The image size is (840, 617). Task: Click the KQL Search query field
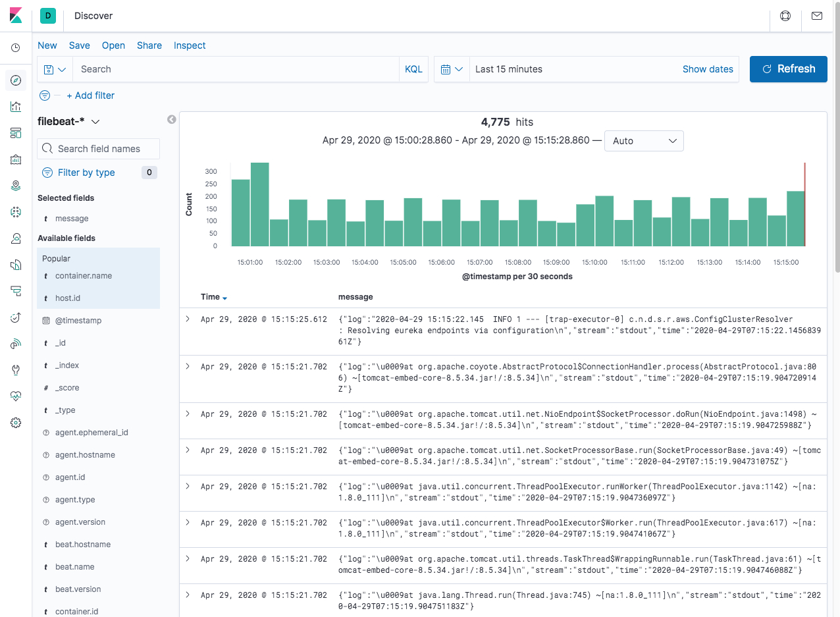pos(236,69)
